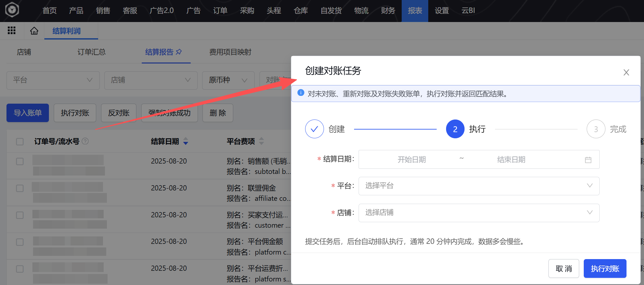Open the partially hidden 对账 filter dropdown
Image resolution: width=644 pixels, height=285 pixels.
275,80
